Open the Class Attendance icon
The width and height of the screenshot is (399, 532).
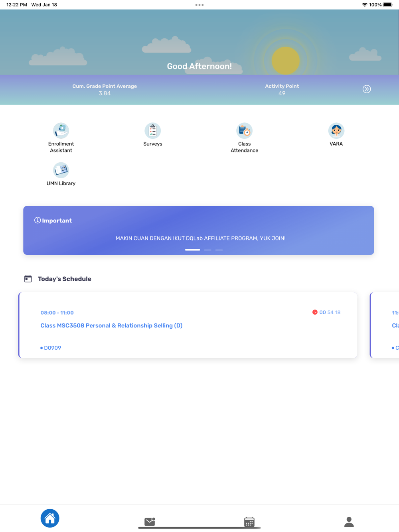click(245, 130)
